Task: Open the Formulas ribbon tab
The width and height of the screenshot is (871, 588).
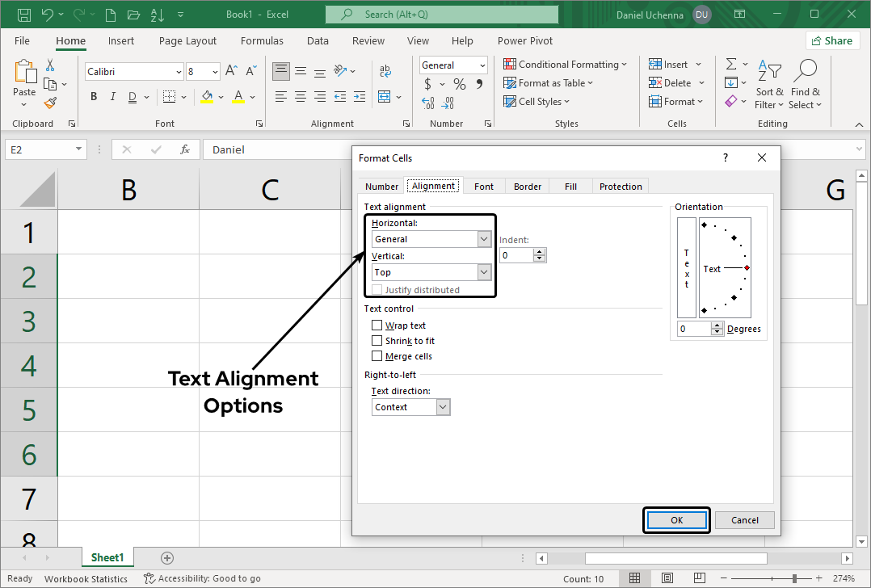Action: [262, 40]
